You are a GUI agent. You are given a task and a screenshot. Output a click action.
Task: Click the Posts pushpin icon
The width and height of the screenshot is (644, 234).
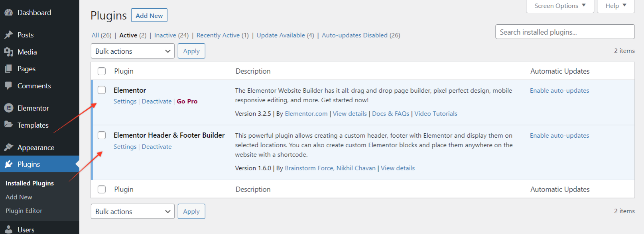click(x=8, y=35)
